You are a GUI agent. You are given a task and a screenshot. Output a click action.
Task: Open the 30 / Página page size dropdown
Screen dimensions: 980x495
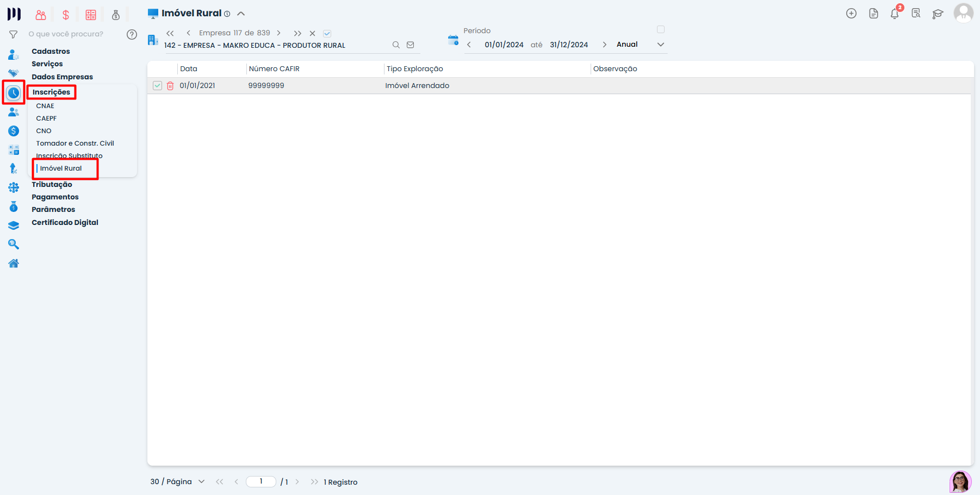pyautogui.click(x=178, y=482)
